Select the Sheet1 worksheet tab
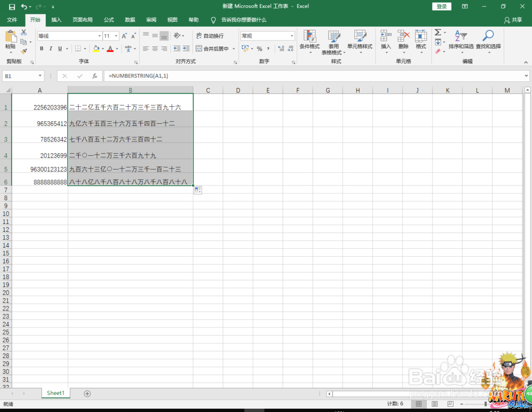Image resolution: width=532 pixels, height=412 pixels. [x=55, y=393]
